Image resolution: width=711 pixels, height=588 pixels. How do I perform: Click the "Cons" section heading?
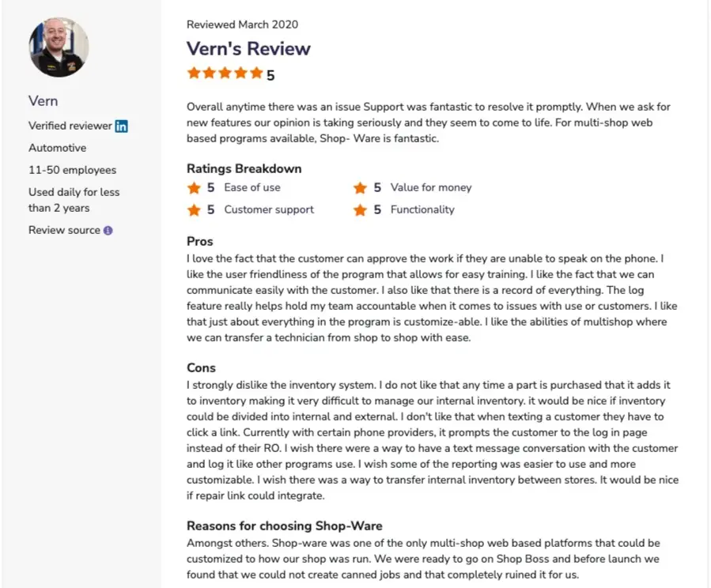pyautogui.click(x=201, y=368)
